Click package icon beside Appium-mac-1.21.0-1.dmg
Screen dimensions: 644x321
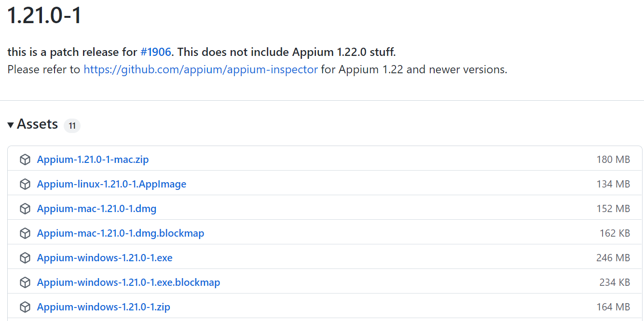tap(25, 209)
